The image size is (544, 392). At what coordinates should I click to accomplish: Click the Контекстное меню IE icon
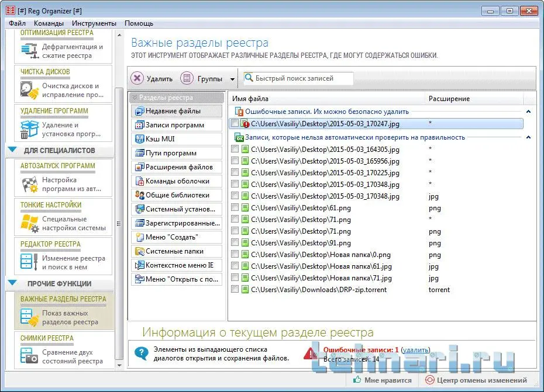(139, 265)
